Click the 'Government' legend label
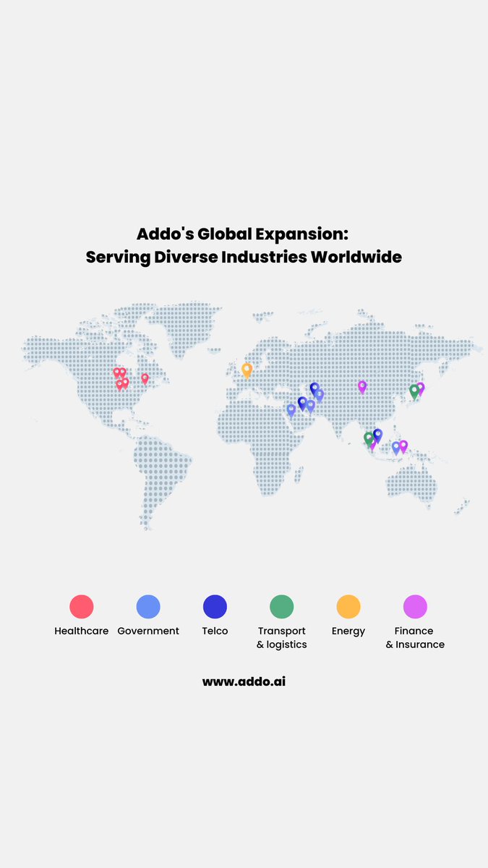The width and height of the screenshot is (488, 868). point(148,631)
